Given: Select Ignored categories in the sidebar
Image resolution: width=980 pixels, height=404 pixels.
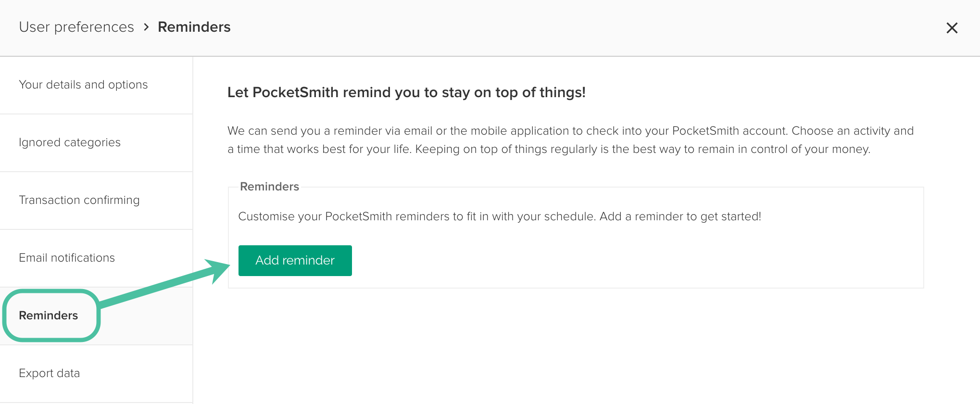Looking at the screenshot, I should click(x=70, y=143).
